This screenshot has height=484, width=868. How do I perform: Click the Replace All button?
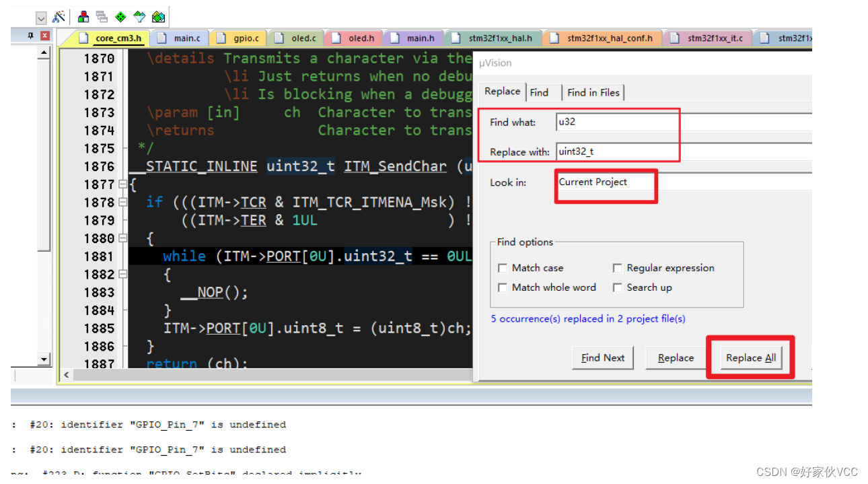[751, 358]
